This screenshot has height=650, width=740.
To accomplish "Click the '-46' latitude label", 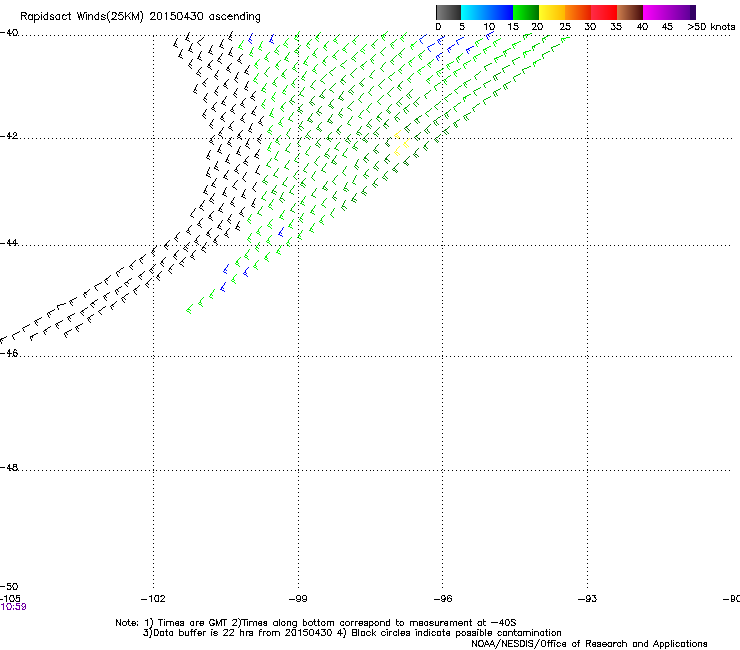I will (x=9, y=354).
